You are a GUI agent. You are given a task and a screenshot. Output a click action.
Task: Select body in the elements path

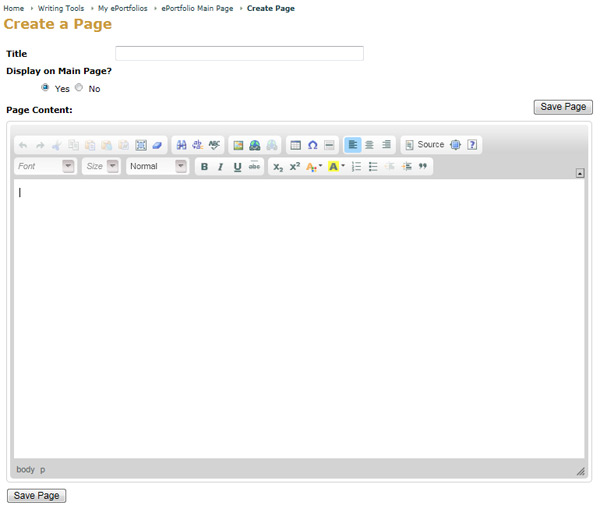[x=25, y=470]
